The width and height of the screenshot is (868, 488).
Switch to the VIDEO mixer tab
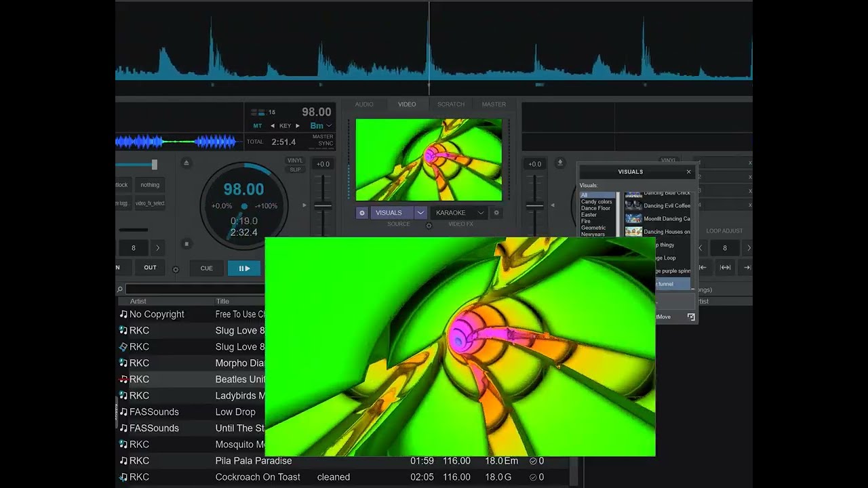[x=407, y=104]
